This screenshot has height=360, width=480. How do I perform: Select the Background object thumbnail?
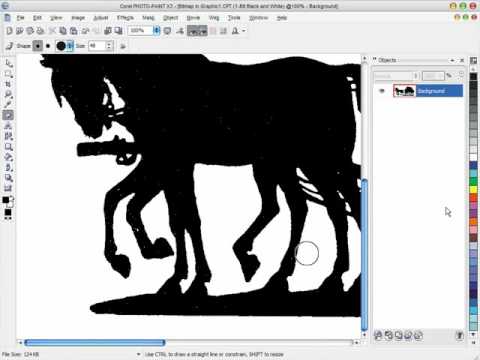click(404, 91)
